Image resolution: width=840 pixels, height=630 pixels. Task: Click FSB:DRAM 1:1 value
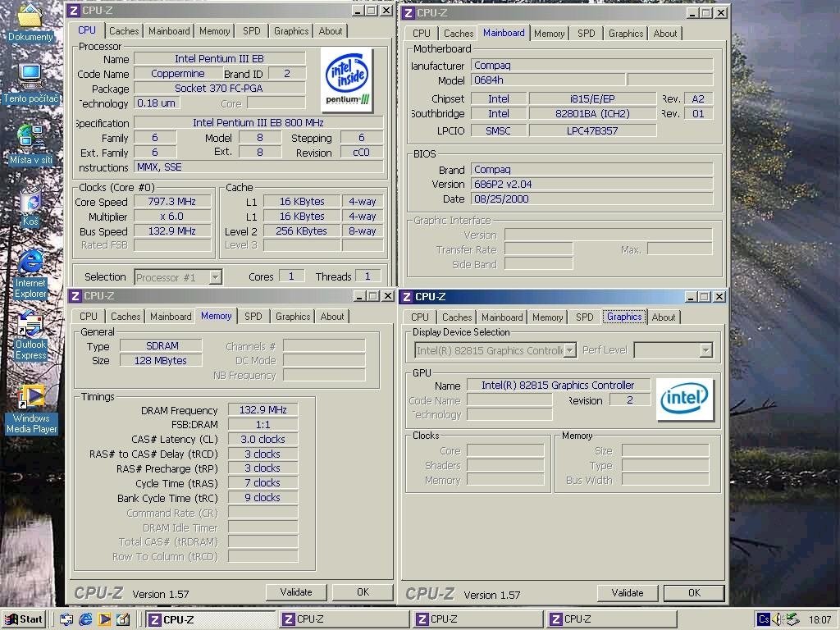pyautogui.click(x=262, y=425)
